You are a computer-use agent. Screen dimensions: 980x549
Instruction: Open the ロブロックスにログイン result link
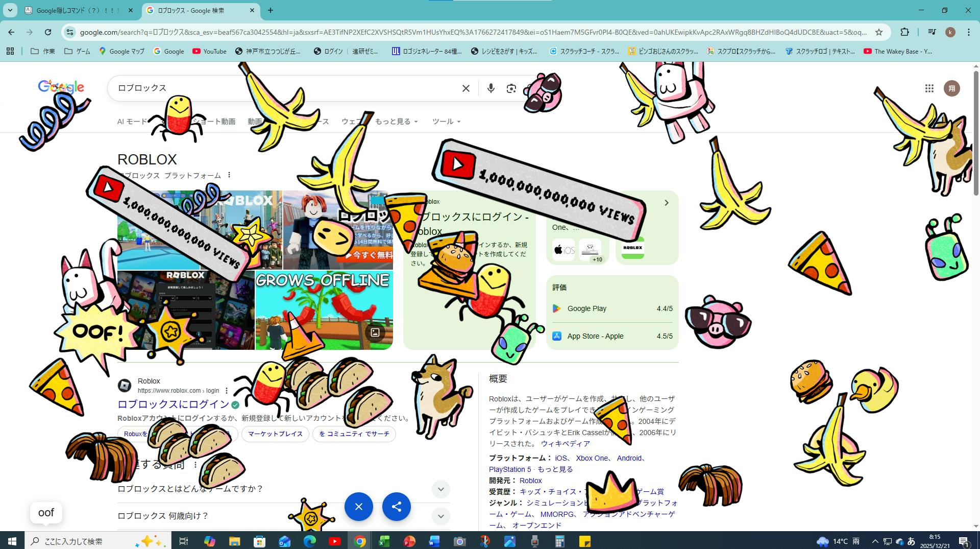click(x=173, y=404)
